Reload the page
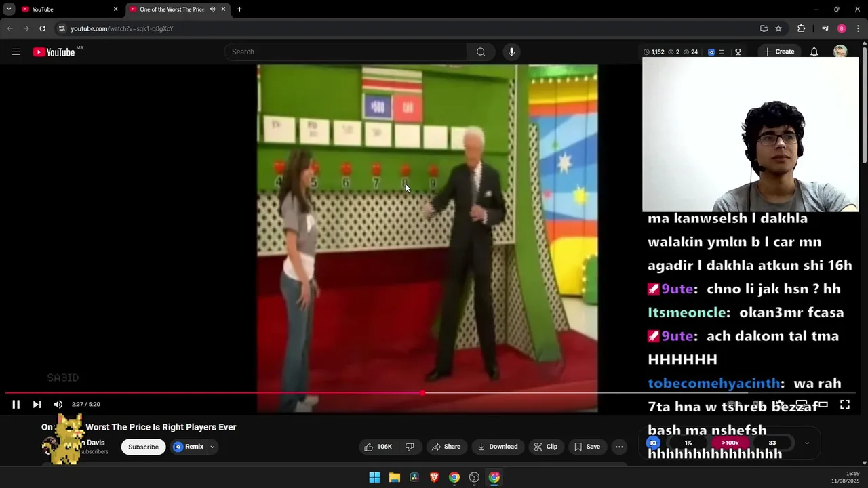 point(42,28)
